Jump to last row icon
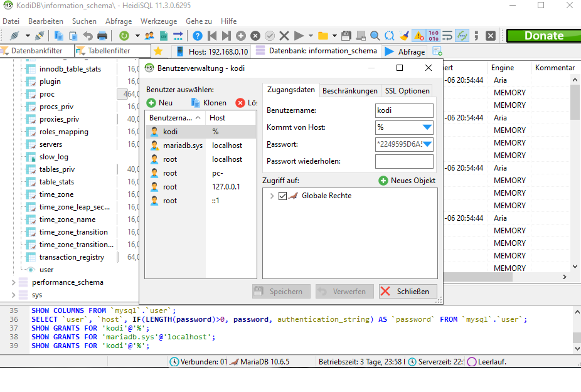Viewport: 581px width, 392px height. pos(226,36)
